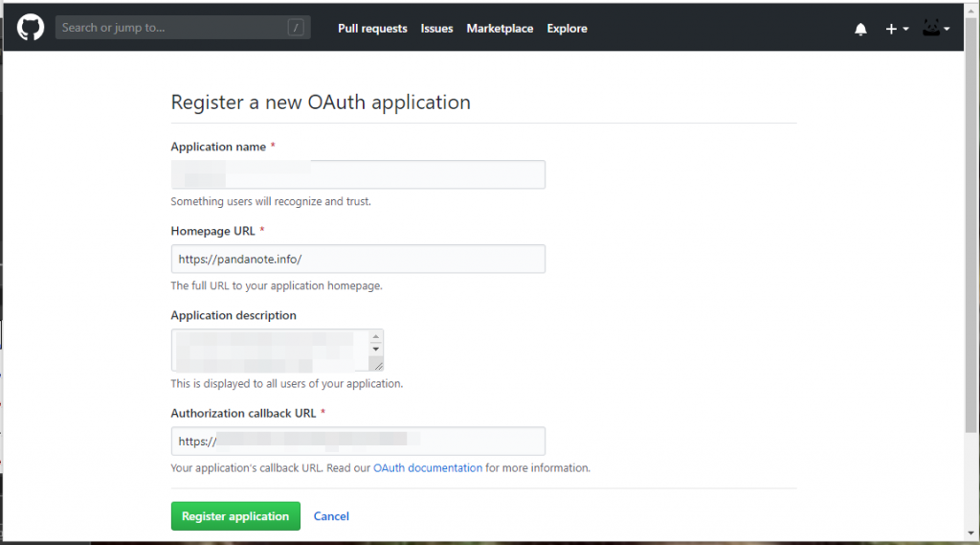Expand the user avatar menu
This screenshot has height=545, width=980.
pyautogui.click(x=935, y=29)
